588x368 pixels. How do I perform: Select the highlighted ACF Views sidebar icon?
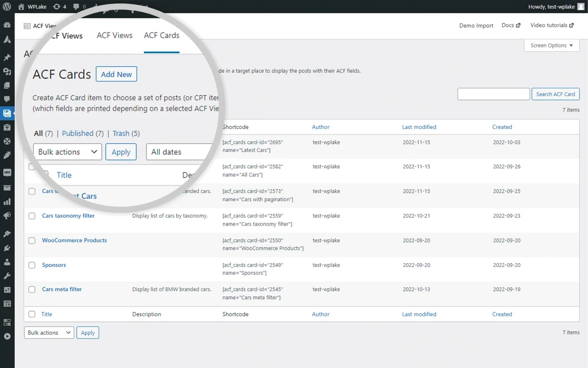7,113
